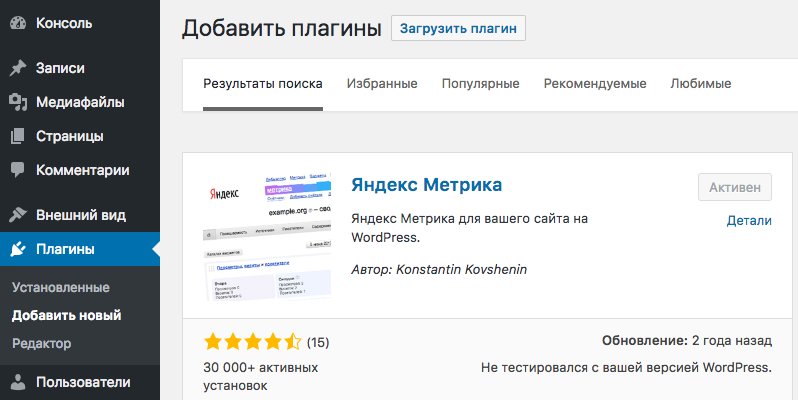Open the Яндекс Метрика plugin title link
The height and width of the screenshot is (400, 798).
click(426, 185)
